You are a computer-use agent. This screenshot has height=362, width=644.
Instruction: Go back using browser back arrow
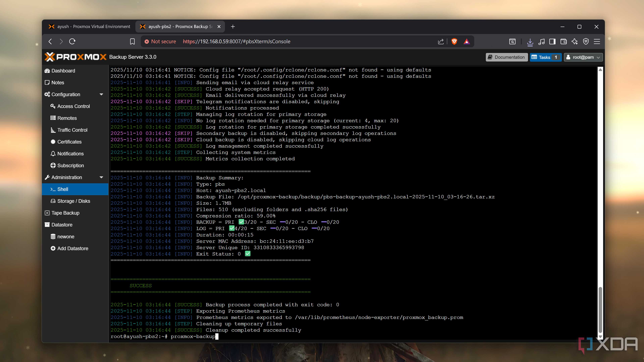pos(50,41)
